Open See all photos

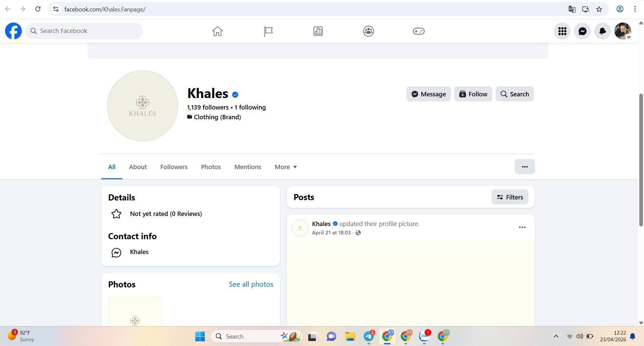click(x=251, y=284)
